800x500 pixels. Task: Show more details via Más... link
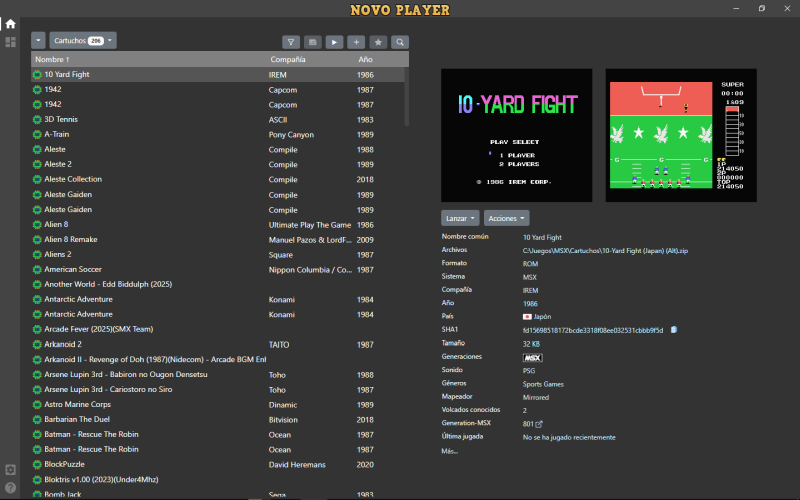(x=449, y=451)
